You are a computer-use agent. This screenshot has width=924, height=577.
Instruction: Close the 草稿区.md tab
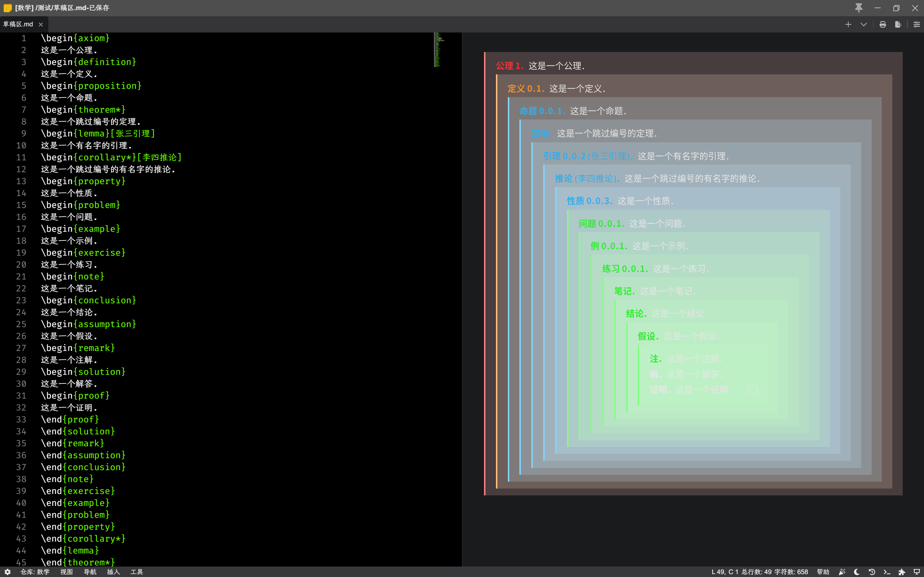41,25
